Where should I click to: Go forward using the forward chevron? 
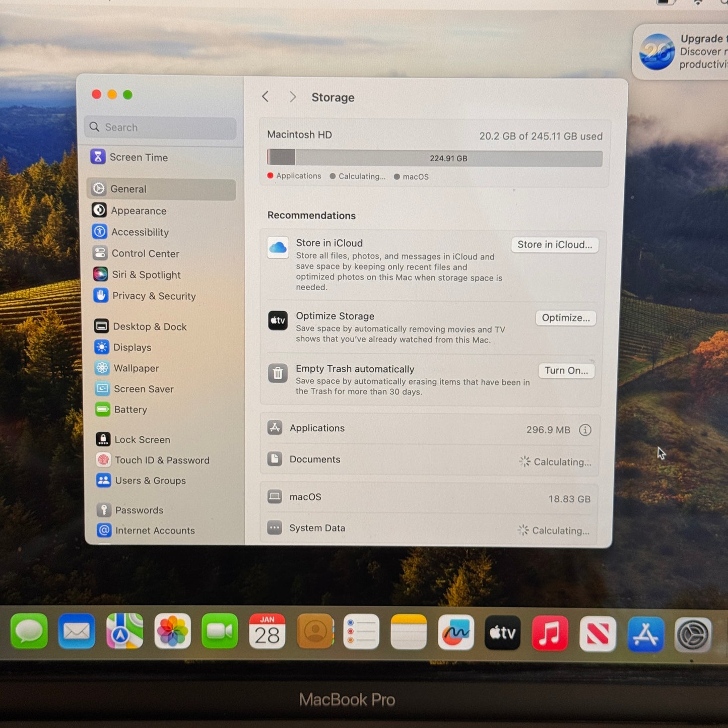point(293,97)
